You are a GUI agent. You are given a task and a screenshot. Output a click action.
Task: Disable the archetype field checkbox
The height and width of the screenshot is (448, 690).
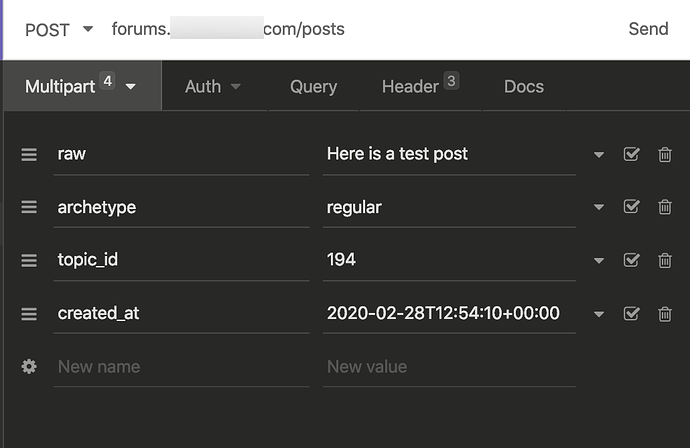click(x=631, y=206)
